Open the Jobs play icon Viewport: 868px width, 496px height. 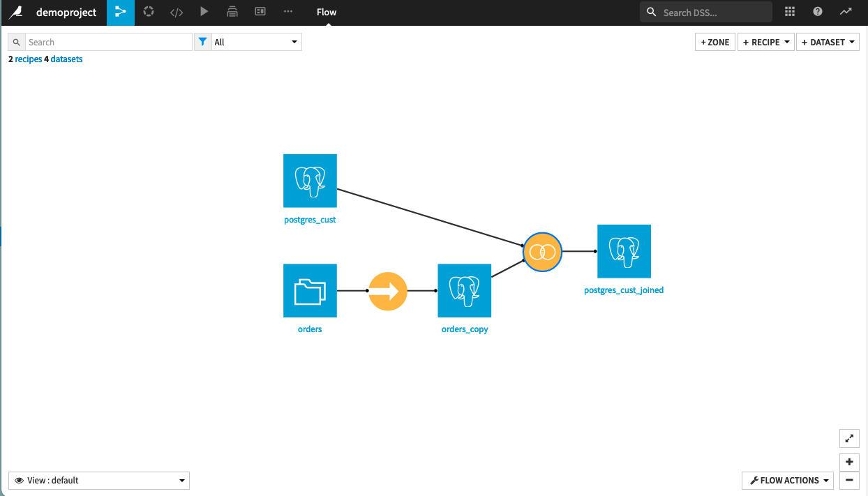coord(203,12)
